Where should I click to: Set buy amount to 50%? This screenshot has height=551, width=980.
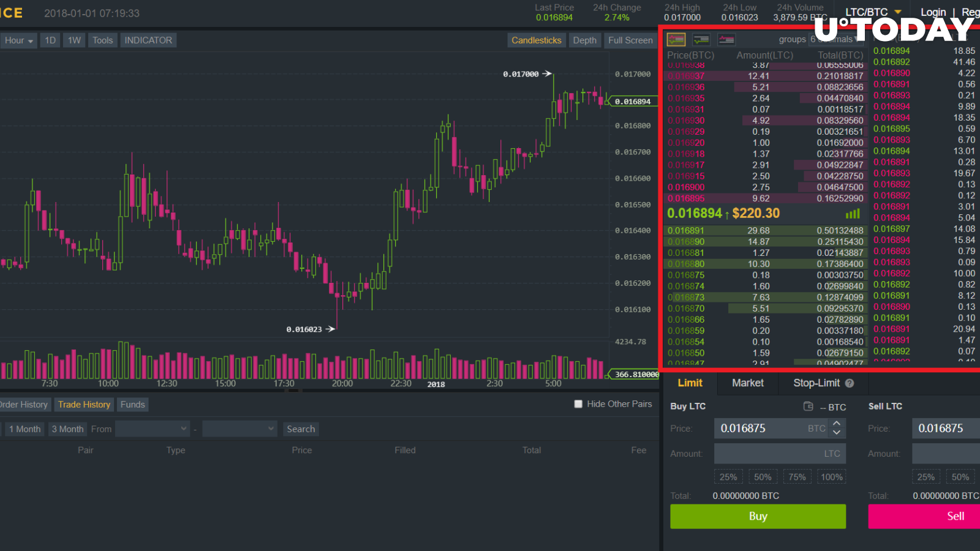pyautogui.click(x=763, y=477)
